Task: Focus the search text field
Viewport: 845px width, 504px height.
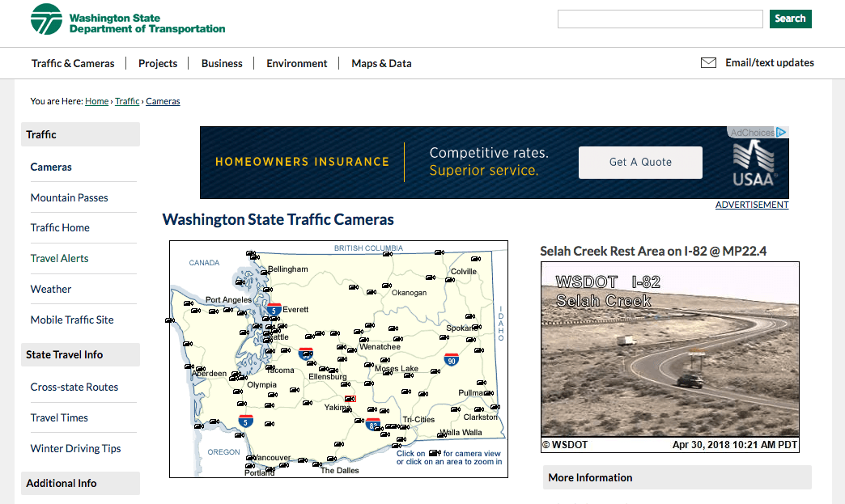Action: point(660,19)
